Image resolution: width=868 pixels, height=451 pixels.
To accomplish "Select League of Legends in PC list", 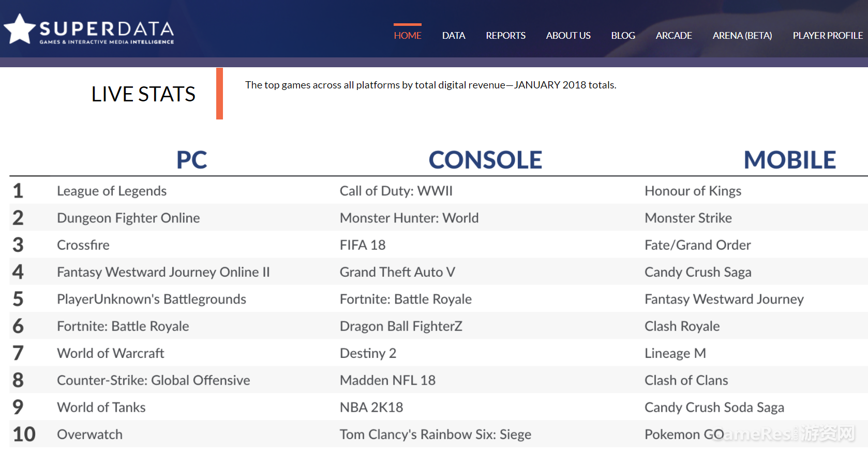I will (x=112, y=191).
